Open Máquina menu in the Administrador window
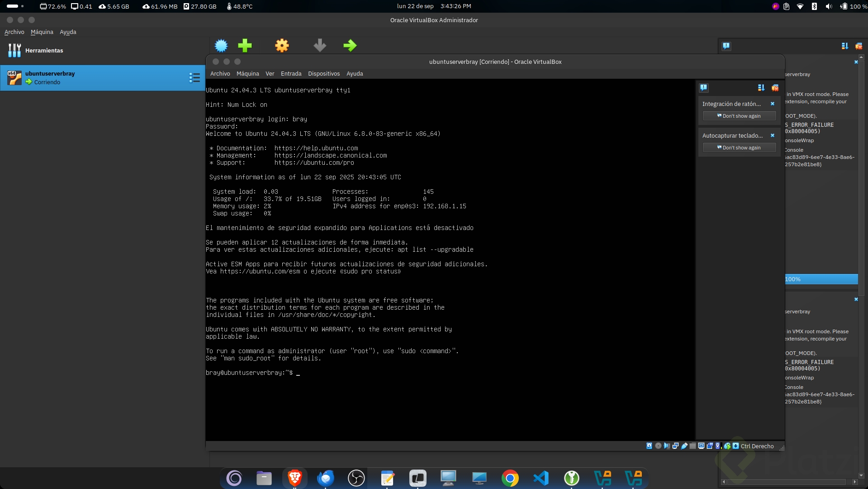 42,32
